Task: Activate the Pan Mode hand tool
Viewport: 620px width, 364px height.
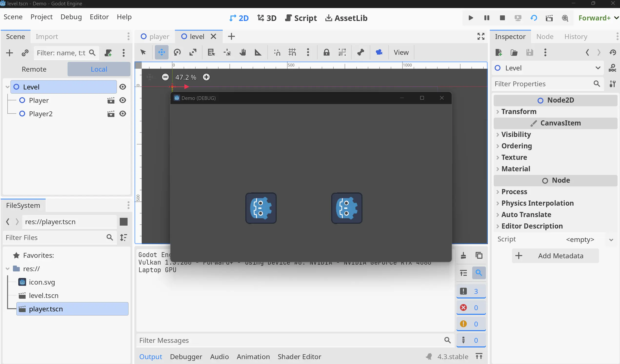Action: (x=243, y=52)
